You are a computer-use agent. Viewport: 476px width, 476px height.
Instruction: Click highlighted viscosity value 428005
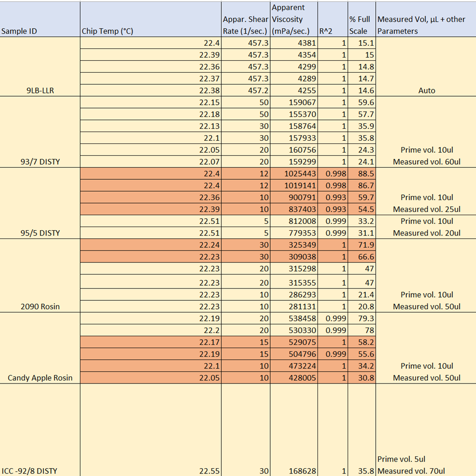pos(294,377)
